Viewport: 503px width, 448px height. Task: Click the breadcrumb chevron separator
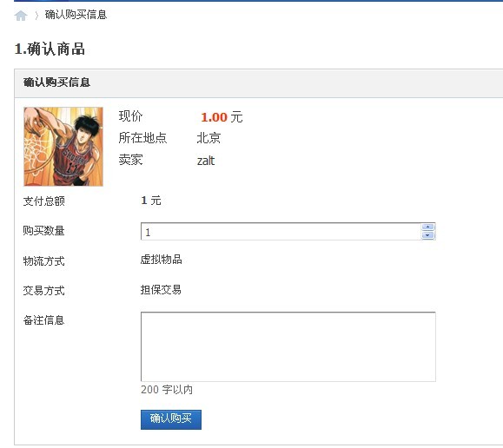pos(36,16)
